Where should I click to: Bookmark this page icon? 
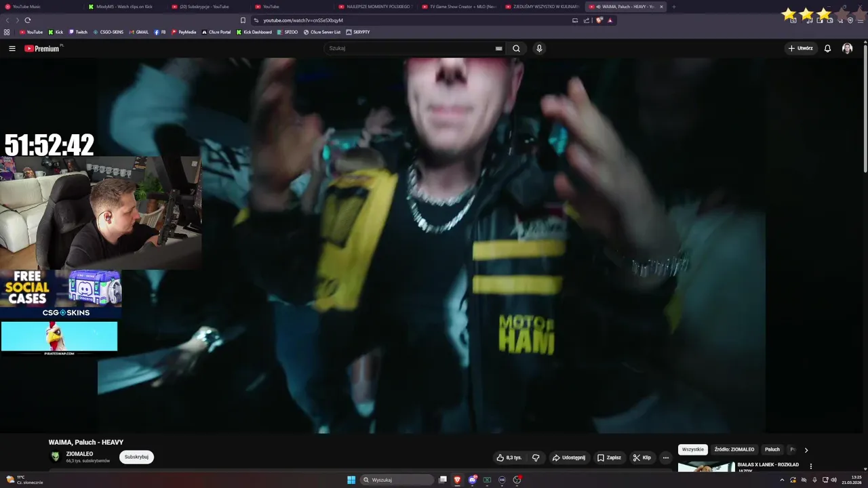click(x=243, y=20)
